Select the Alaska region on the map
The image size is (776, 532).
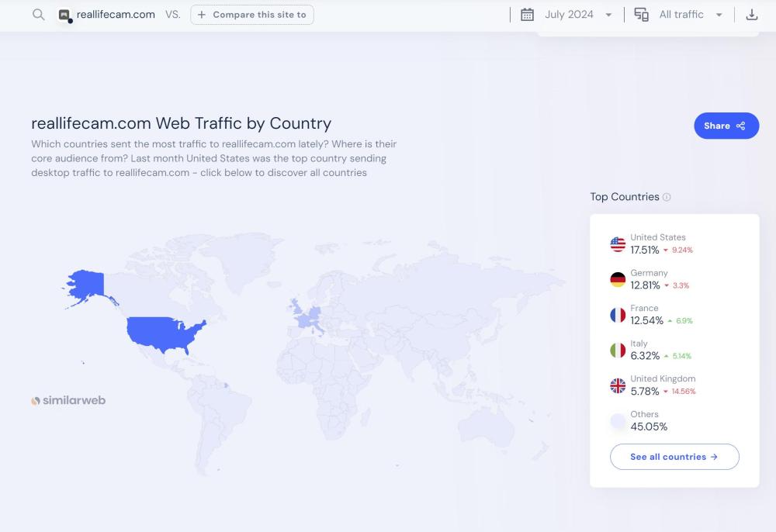tap(87, 286)
